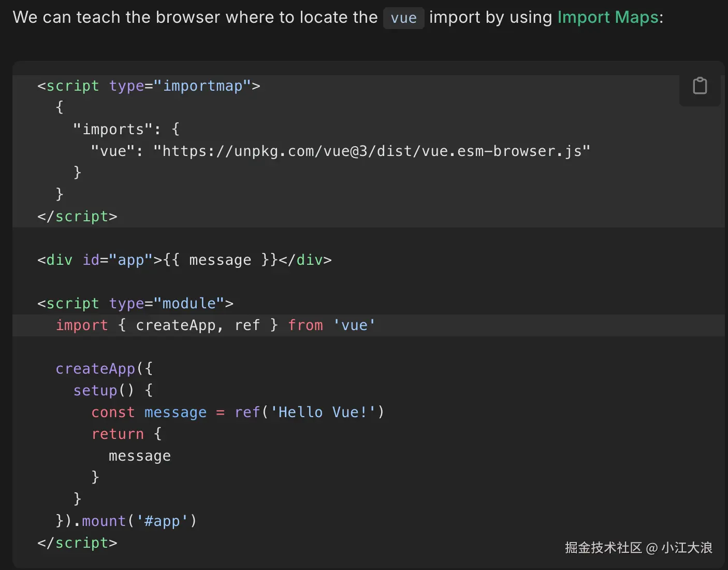This screenshot has width=728, height=570.
Task: Click the from keyword in import line
Action: click(305, 325)
